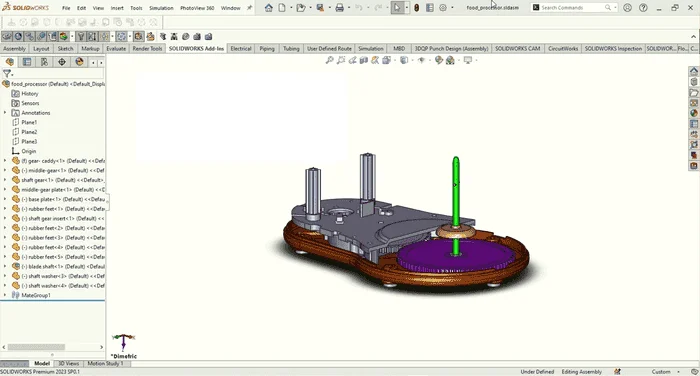Viewport: 700px width, 376px height.
Task: Switch to the Evaluate ribbon tab
Action: tap(116, 49)
